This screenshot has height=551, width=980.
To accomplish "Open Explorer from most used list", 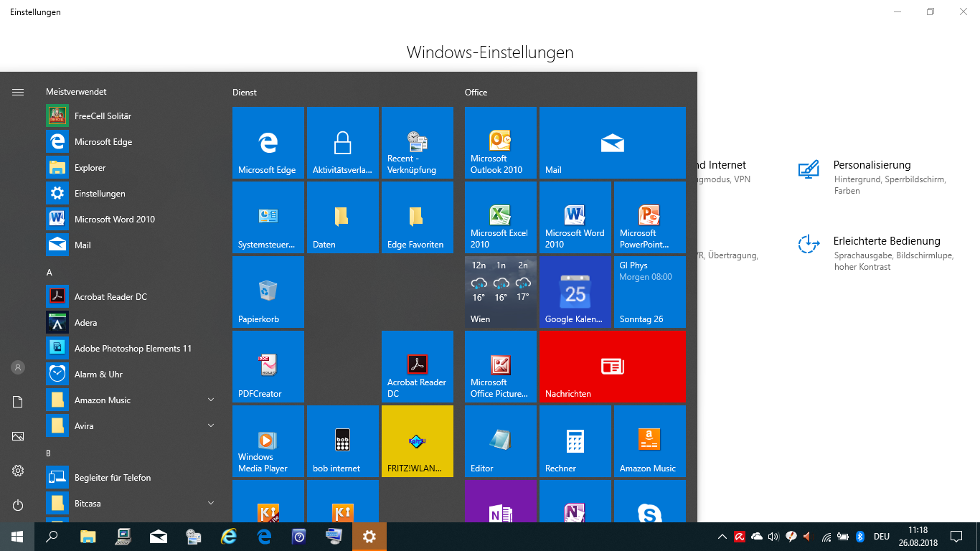I will coord(132,167).
